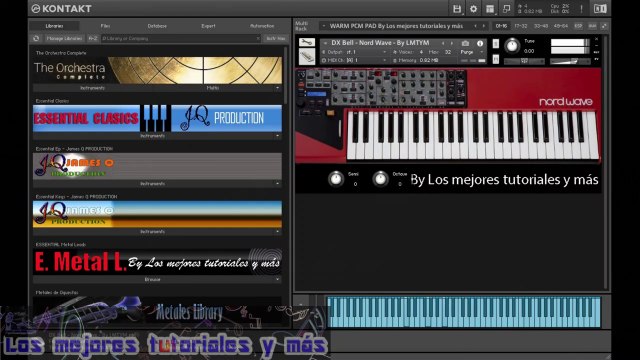Toggle KSP multi script editor

(578, 26)
